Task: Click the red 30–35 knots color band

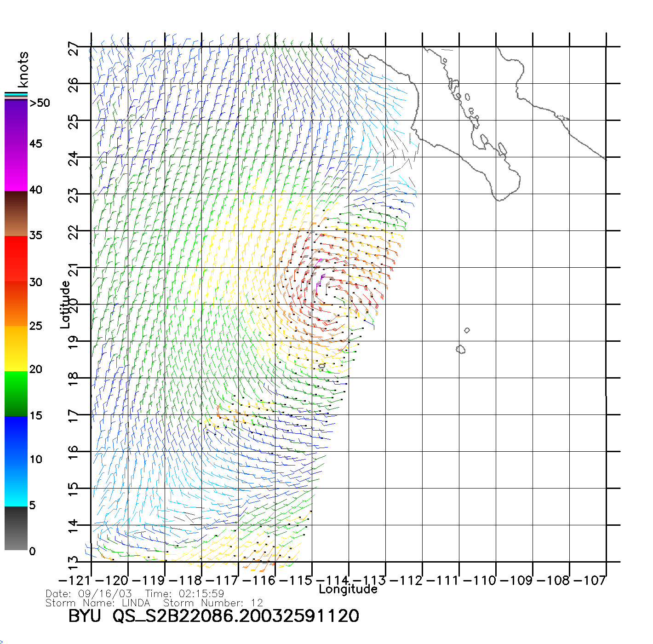Action: pos(16,259)
